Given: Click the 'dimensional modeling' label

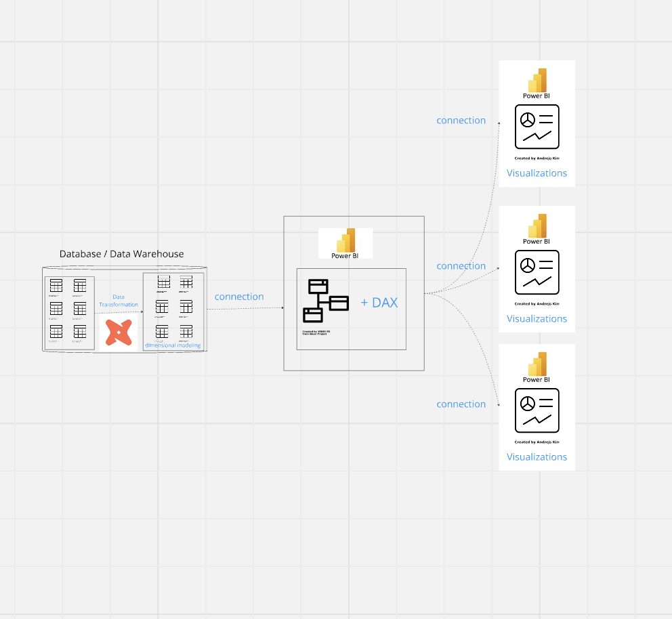Looking at the screenshot, I should [x=173, y=345].
